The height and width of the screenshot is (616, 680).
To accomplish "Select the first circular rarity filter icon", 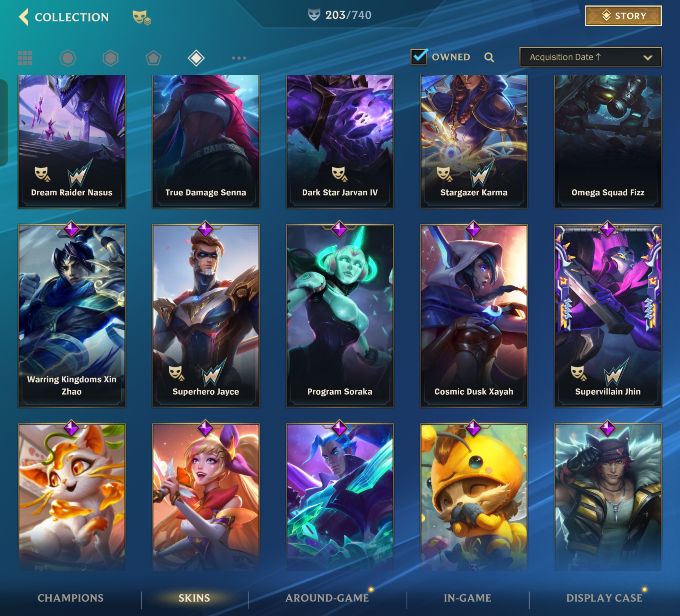I will [68, 58].
